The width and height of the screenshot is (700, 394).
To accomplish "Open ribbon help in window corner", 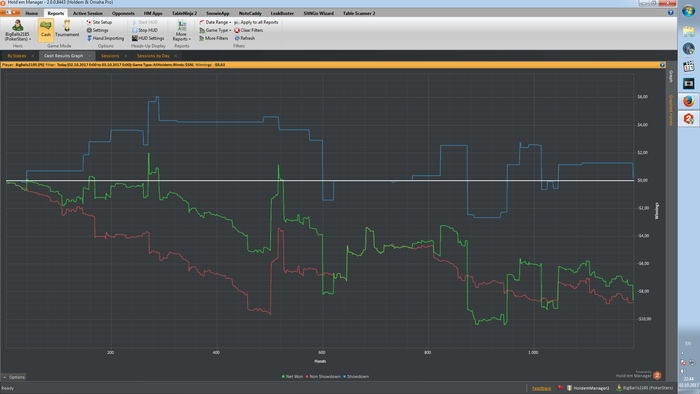I will (671, 12).
